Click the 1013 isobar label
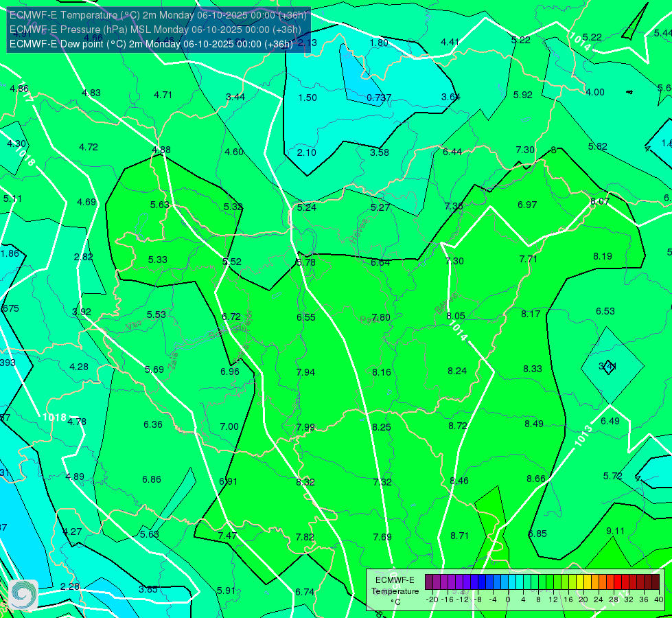 click(x=583, y=436)
